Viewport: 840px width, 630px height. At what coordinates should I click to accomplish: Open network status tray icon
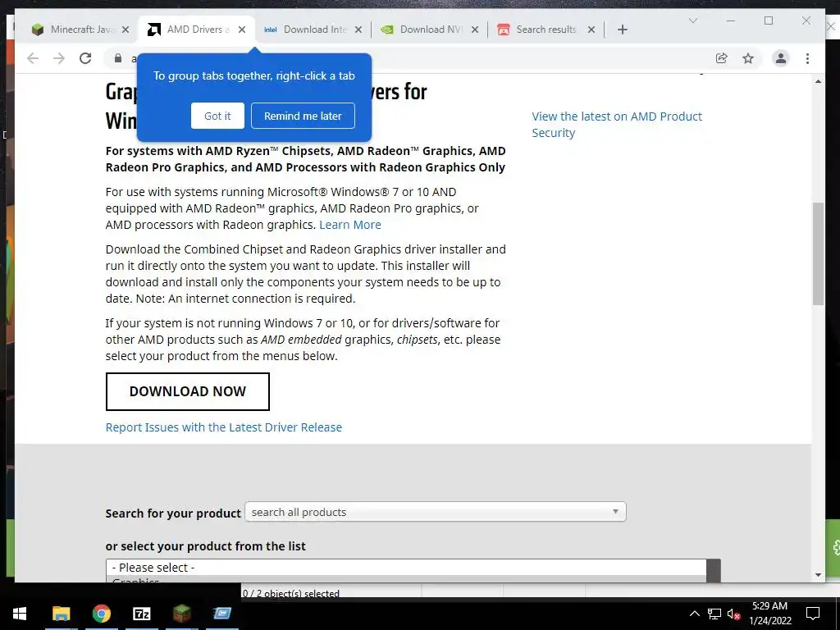[x=714, y=614]
